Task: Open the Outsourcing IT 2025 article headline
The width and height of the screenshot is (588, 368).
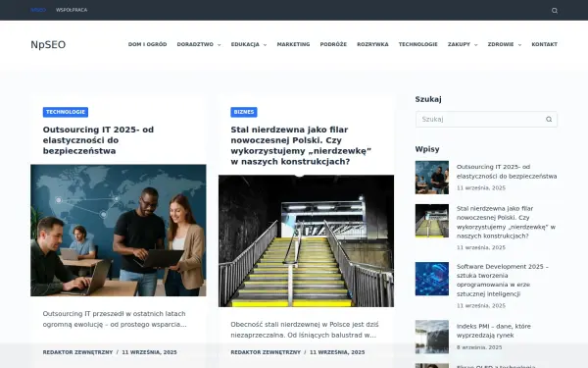Action: pyautogui.click(x=98, y=140)
